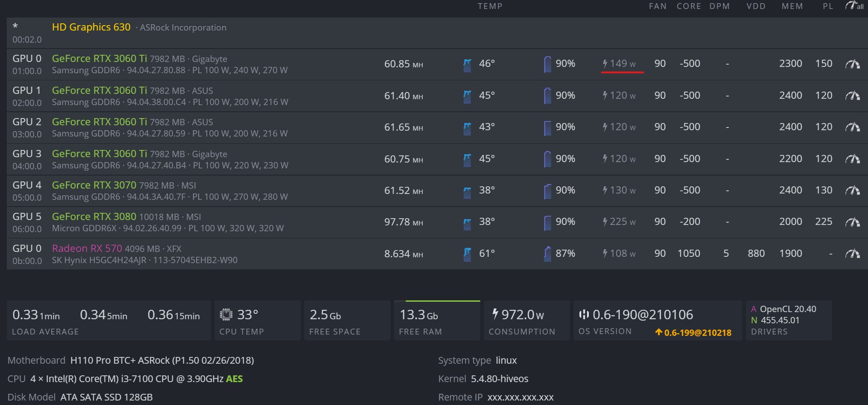868x405 pixels.
Task: Click fan speed icon for RTX 3080
Action: 547,222
